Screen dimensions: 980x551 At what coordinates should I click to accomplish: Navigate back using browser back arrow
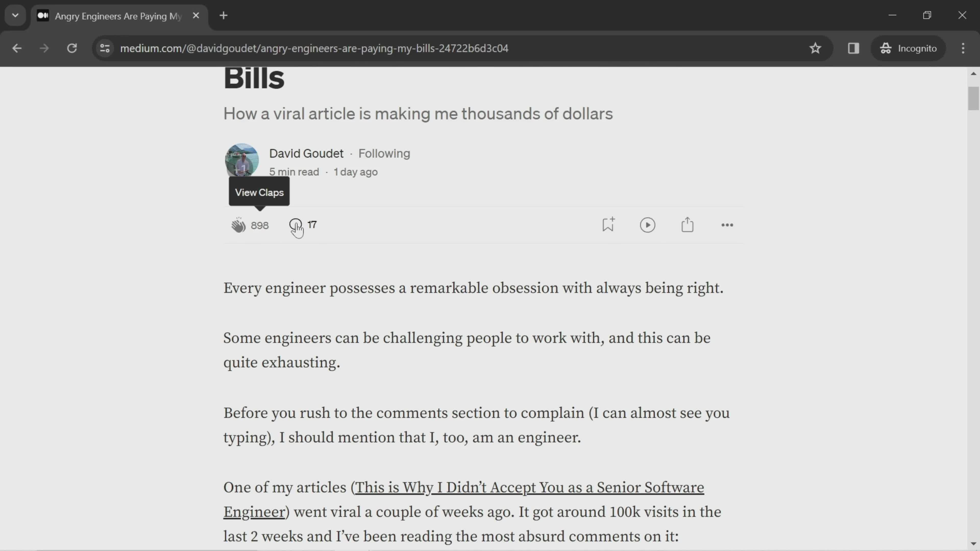pyautogui.click(x=17, y=48)
